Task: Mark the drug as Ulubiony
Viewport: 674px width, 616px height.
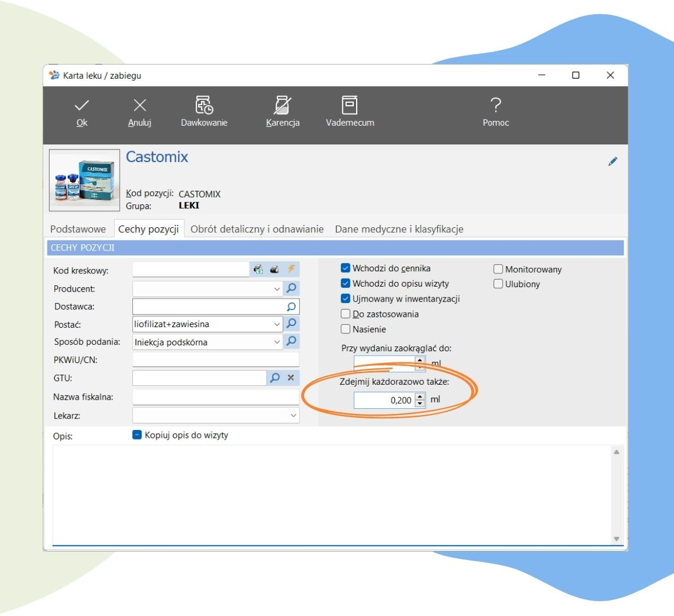Action: click(498, 284)
